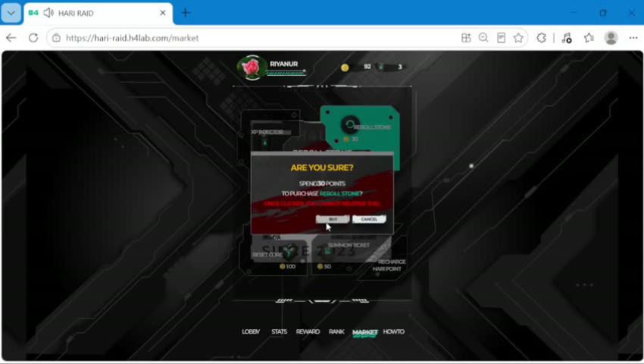644x364 pixels.
Task: Open the HOWTO tab
Action: (x=393, y=331)
